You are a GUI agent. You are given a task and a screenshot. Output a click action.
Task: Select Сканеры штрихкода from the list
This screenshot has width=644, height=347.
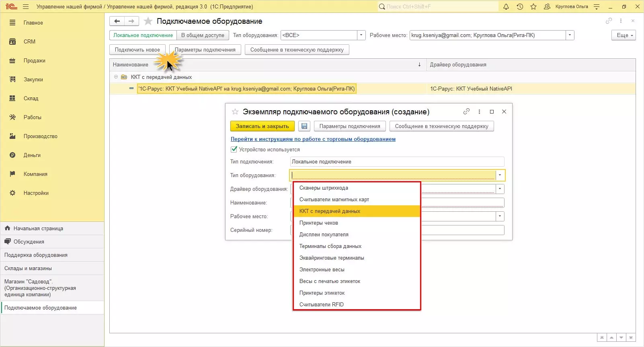tap(357, 188)
